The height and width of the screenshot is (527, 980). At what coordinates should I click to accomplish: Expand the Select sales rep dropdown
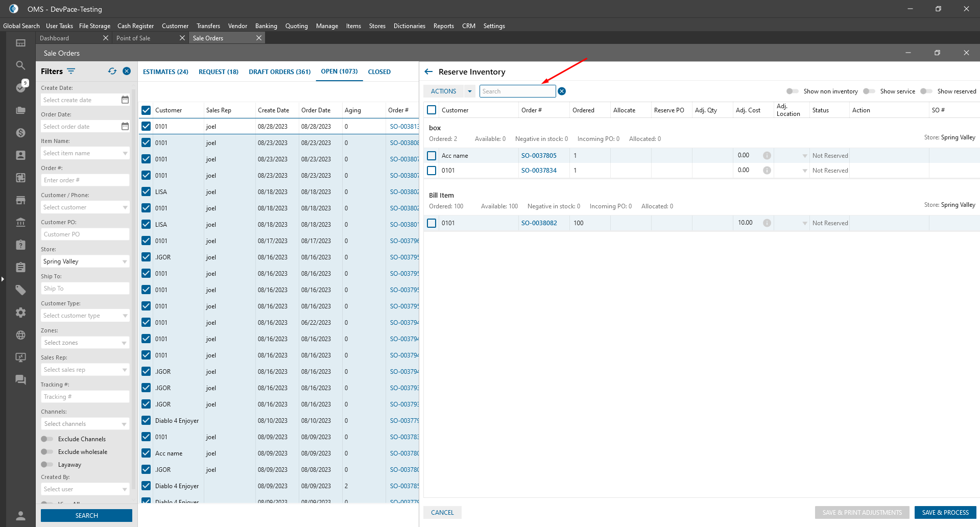pyautogui.click(x=125, y=370)
